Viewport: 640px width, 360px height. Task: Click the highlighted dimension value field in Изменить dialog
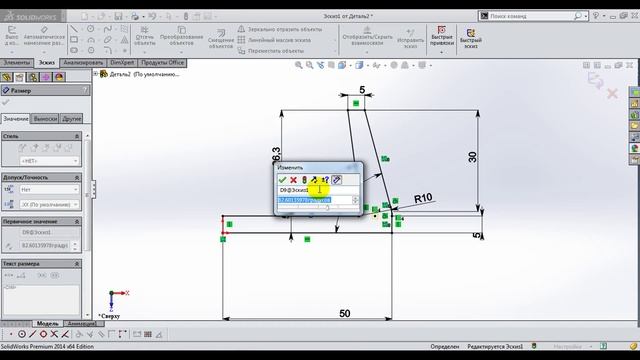coord(314,200)
